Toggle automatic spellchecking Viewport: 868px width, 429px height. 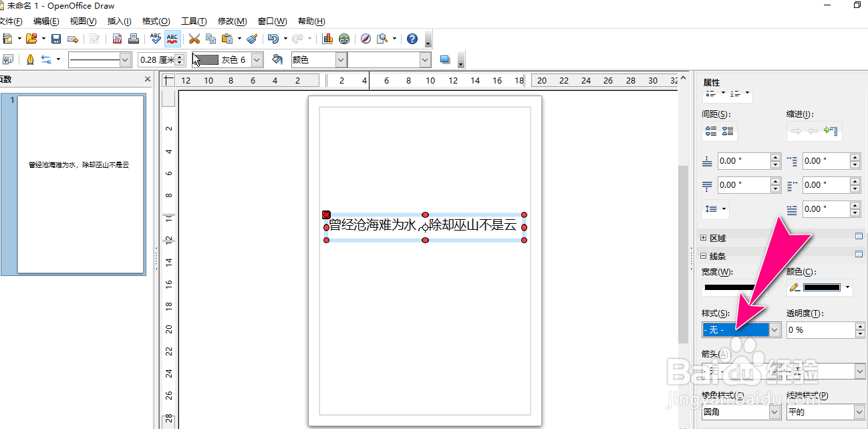(172, 39)
